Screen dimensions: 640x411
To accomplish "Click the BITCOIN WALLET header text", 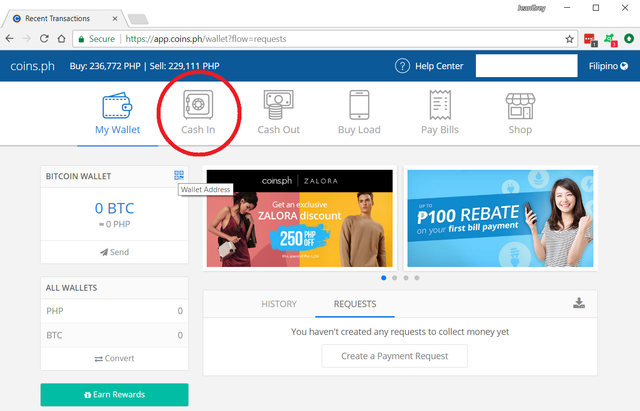I will [78, 176].
